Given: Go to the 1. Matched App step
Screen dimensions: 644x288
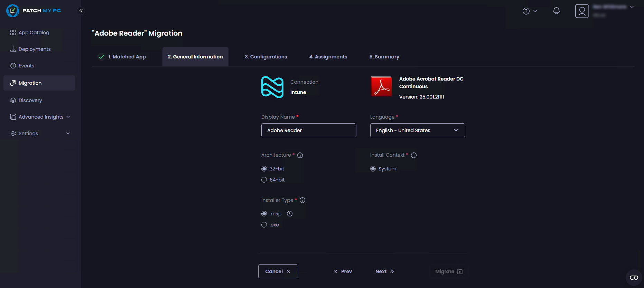Looking at the screenshot, I should coord(122,57).
